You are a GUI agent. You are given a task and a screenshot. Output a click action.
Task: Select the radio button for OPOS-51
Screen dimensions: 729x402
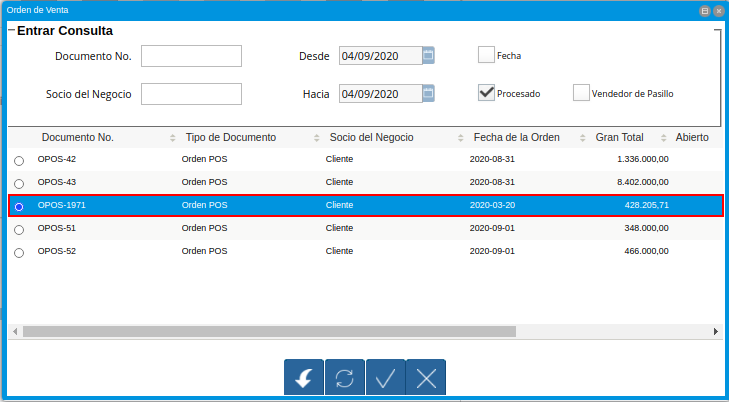coord(19,230)
